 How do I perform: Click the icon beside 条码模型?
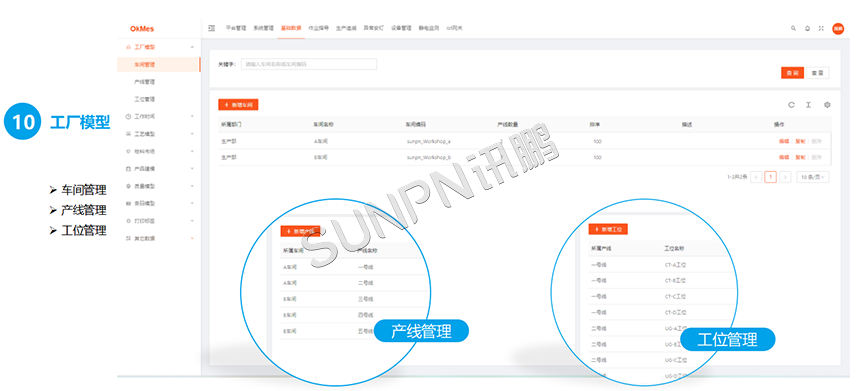click(x=128, y=203)
